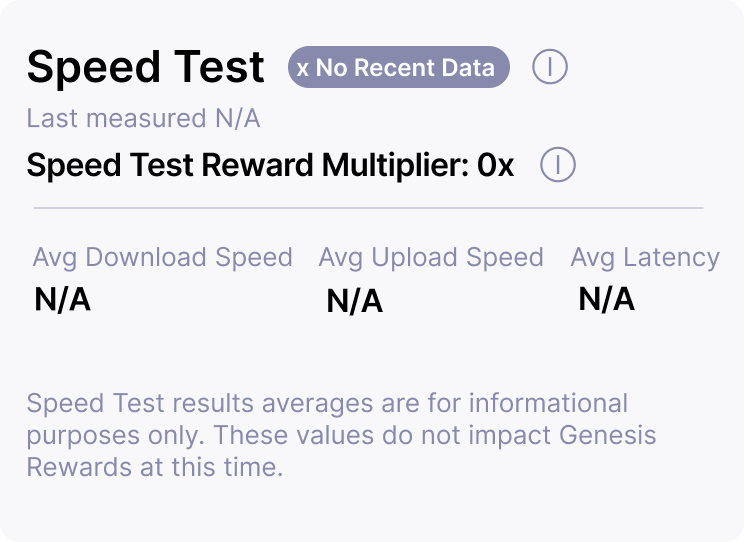Click the Avg Upload Speed label
744x542 pixels.
point(431,257)
